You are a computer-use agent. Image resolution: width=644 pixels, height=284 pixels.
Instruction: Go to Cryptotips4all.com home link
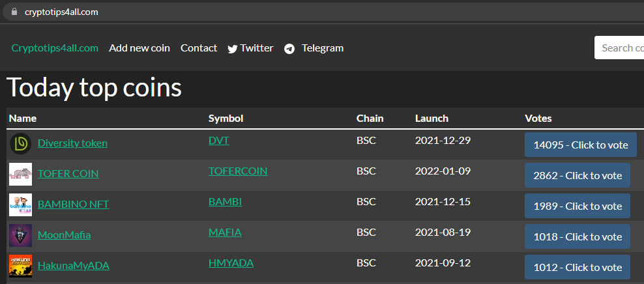coord(55,48)
